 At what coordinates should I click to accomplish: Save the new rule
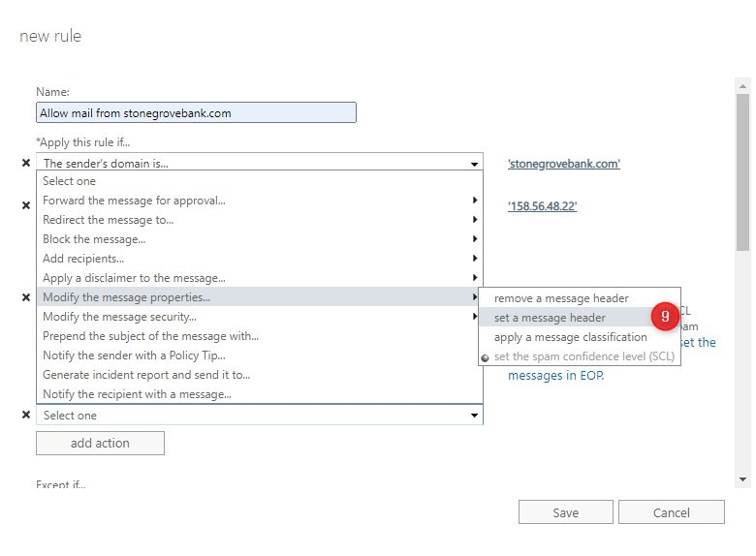[566, 512]
